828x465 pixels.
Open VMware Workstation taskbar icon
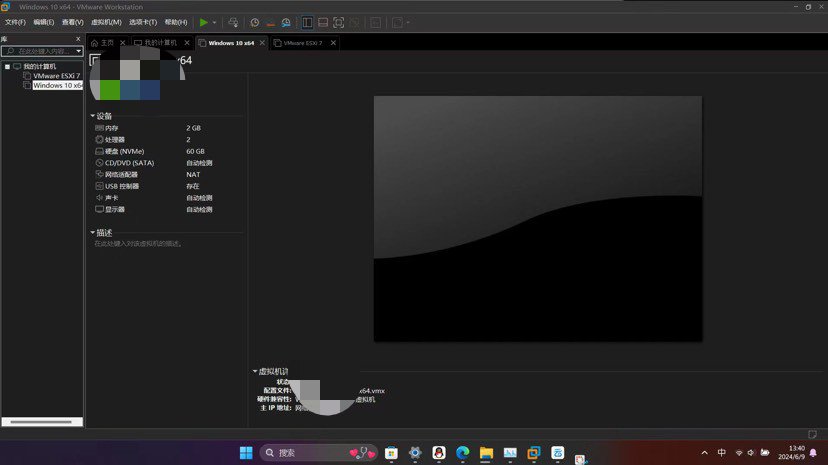[534, 453]
